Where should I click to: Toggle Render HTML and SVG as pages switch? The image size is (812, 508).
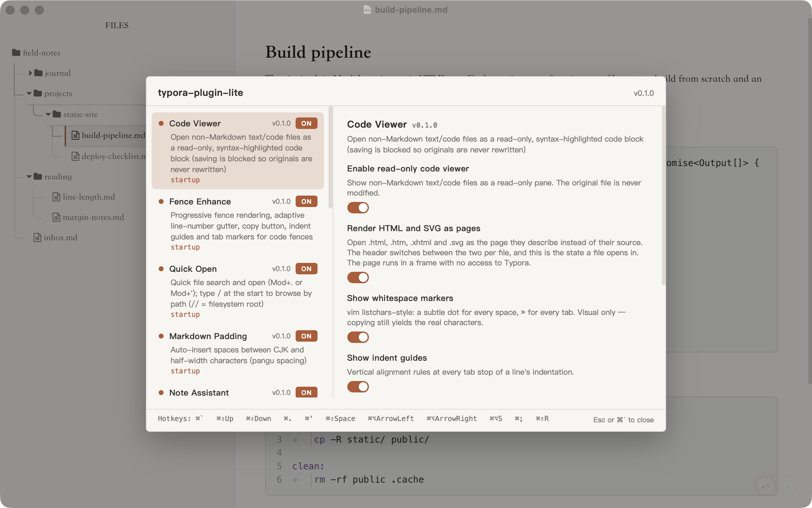pyautogui.click(x=358, y=277)
